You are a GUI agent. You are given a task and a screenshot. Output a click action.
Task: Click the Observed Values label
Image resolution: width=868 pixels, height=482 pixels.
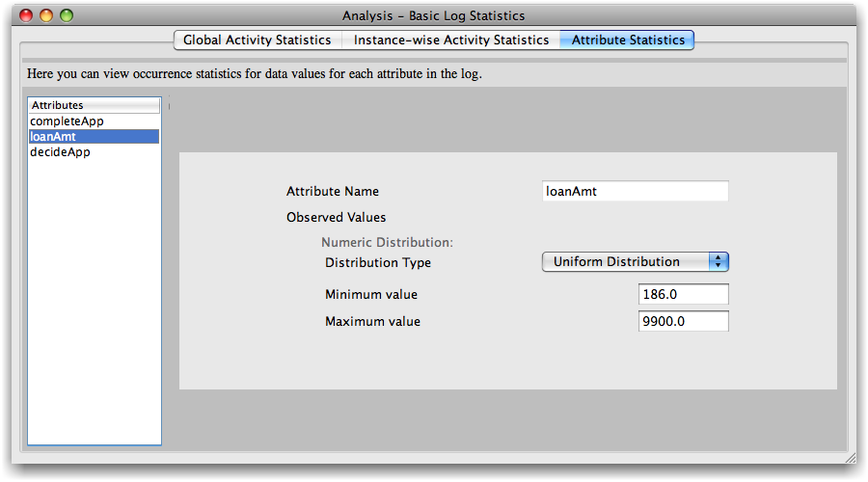pos(336,218)
